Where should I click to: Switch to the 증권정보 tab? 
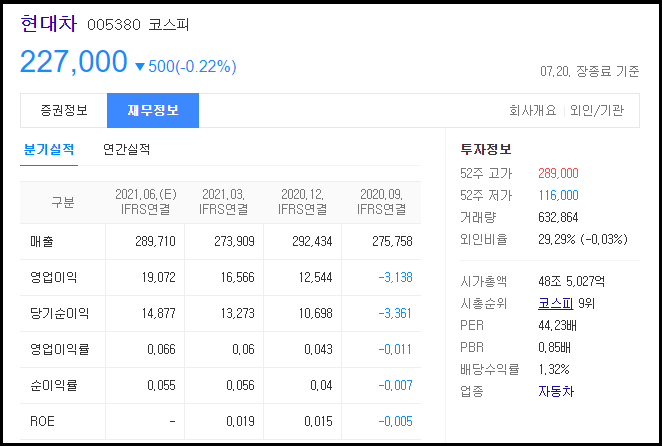pyautogui.click(x=64, y=111)
